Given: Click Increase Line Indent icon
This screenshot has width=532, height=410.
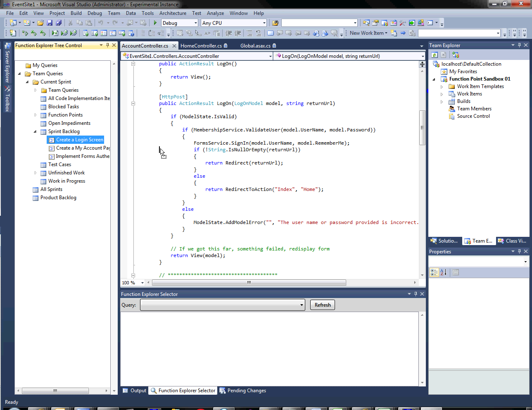Looking at the screenshot, I should [238, 33].
